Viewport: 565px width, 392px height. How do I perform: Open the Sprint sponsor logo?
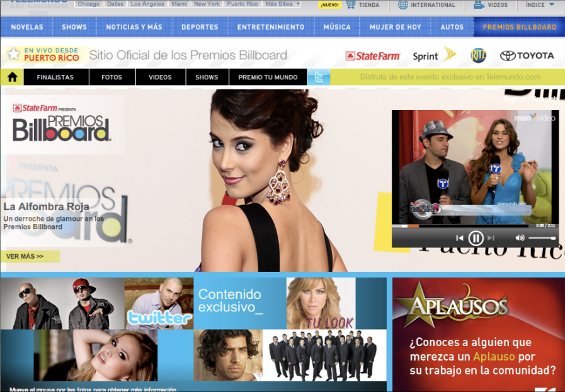click(x=434, y=55)
